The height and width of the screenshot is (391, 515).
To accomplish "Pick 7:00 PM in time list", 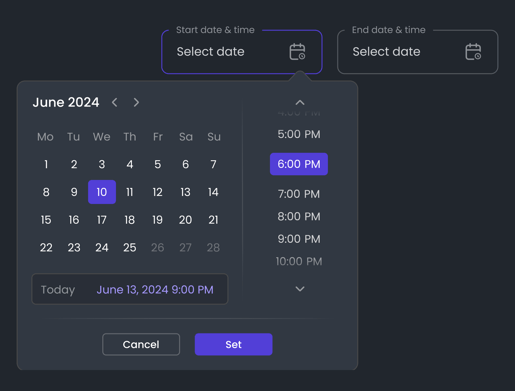I will click(299, 194).
